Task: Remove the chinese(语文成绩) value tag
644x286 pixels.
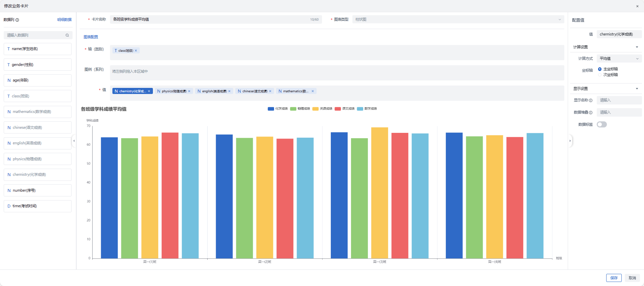Action: [x=270, y=91]
